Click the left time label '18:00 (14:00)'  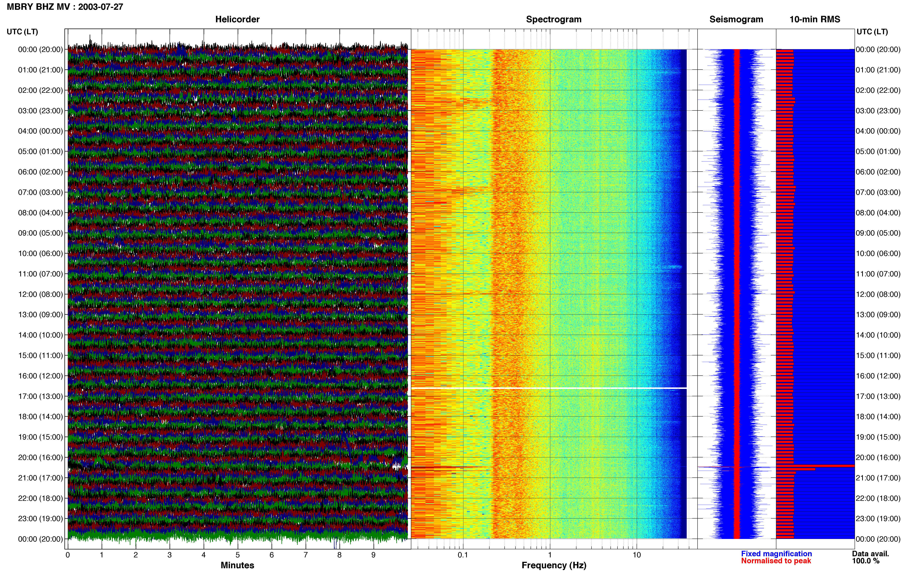coord(41,417)
